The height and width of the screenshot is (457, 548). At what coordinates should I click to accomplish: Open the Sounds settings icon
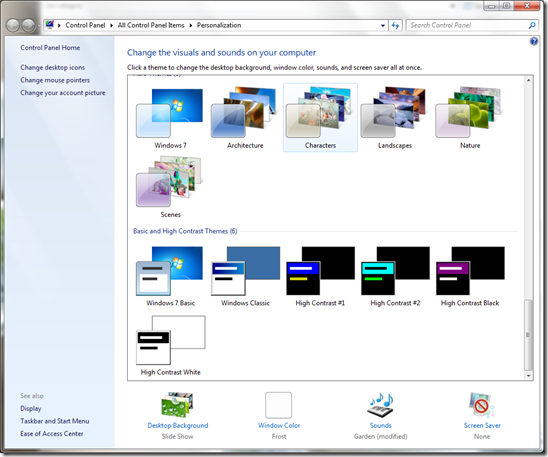click(380, 405)
